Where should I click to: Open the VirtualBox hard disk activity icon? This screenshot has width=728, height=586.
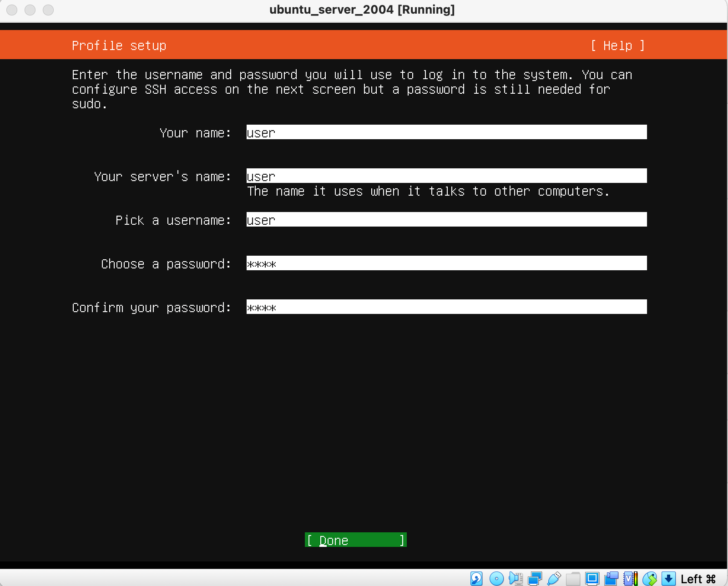tap(476, 578)
